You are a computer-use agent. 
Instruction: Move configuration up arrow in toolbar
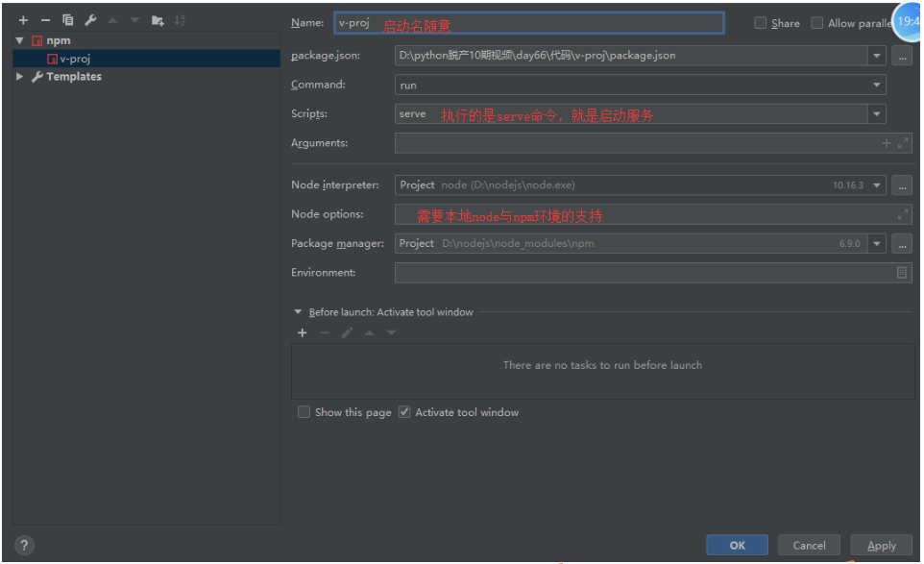tap(112, 20)
